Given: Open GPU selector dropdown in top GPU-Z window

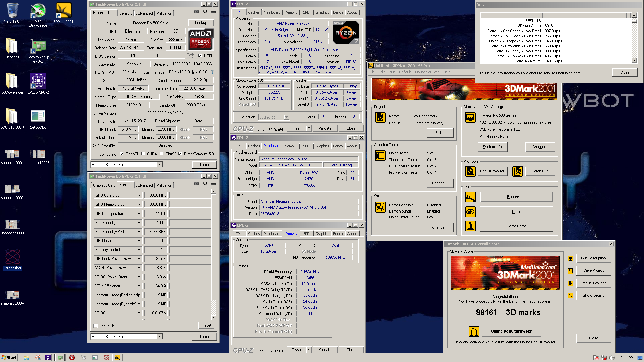Looking at the screenshot, I should point(160,165).
